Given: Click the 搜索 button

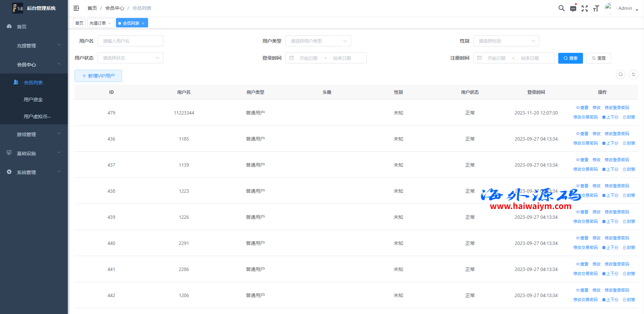Looking at the screenshot, I should pos(570,58).
